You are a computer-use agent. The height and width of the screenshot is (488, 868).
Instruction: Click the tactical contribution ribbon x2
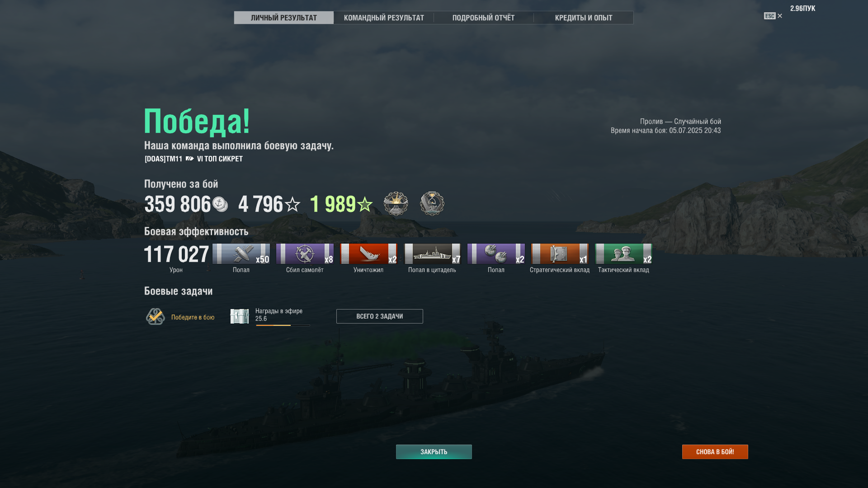click(x=623, y=253)
